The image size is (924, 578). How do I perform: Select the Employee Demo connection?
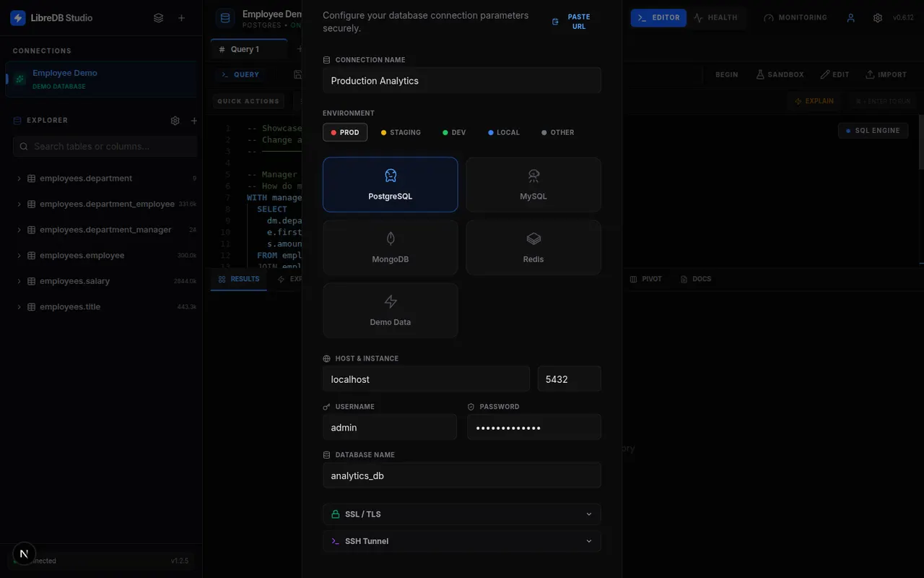pyautogui.click(x=101, y=79)
